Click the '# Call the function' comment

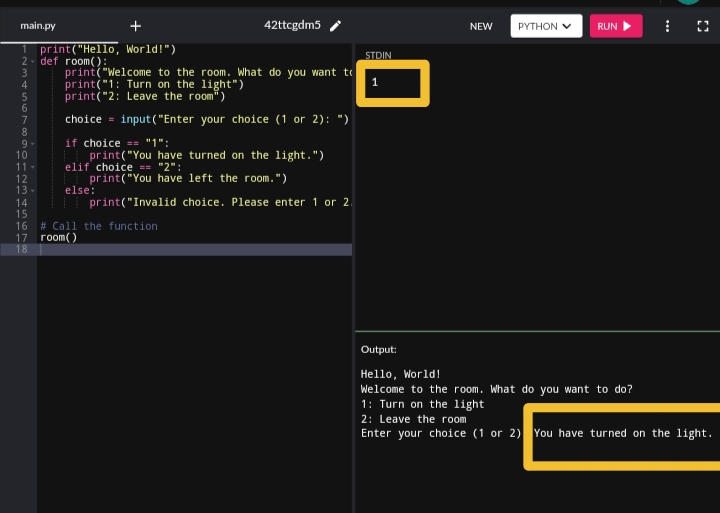click(x=99, y=226)
